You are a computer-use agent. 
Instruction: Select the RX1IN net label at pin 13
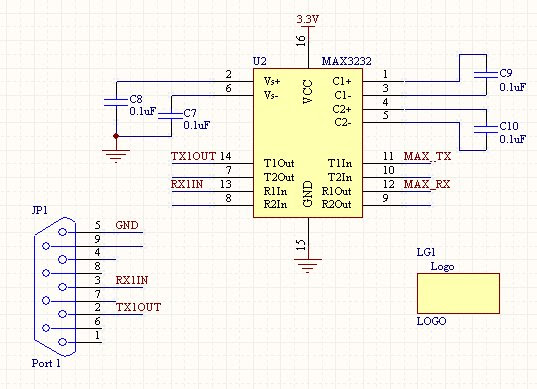[x=187, y=184]
